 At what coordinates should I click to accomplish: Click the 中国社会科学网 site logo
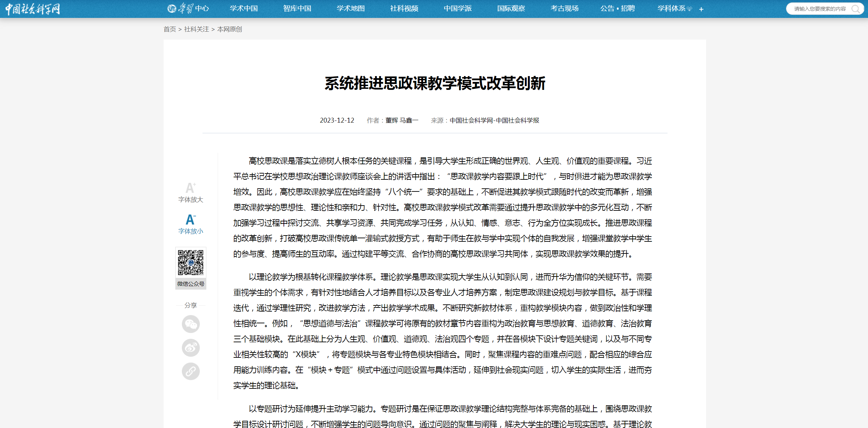[x=33, y=9]
